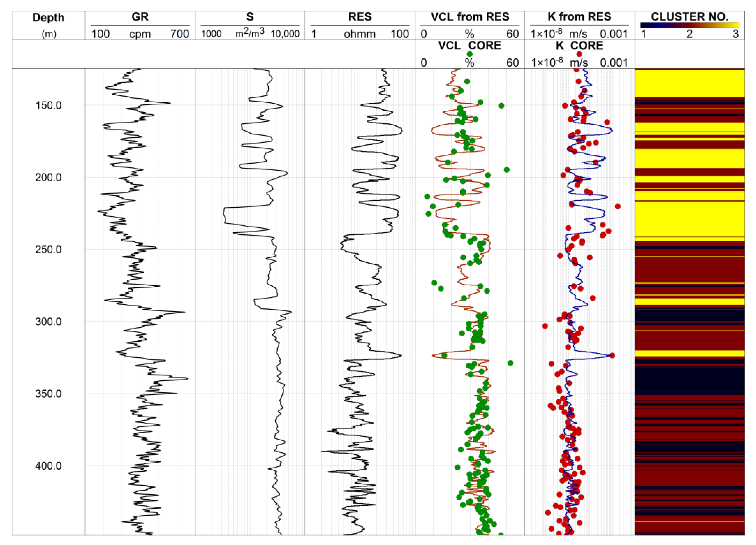
Task: Click the "K from RES" curve title
Action: click(579, 17)
